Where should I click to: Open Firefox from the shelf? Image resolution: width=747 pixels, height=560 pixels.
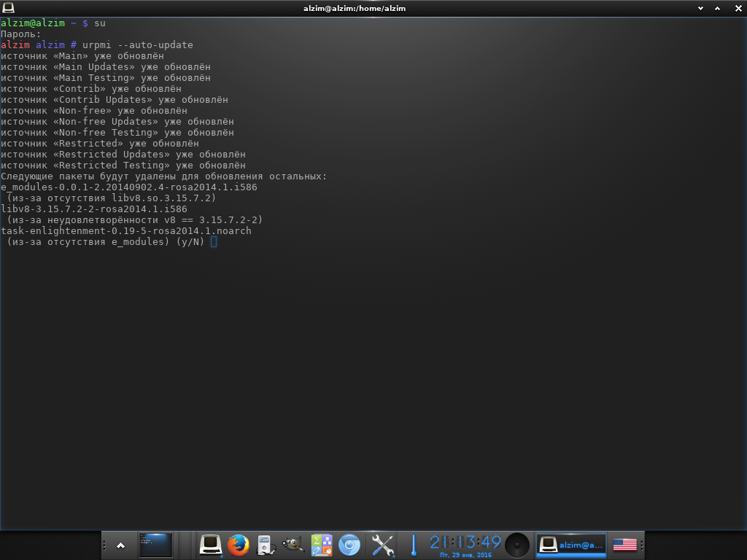pos(238,545)
